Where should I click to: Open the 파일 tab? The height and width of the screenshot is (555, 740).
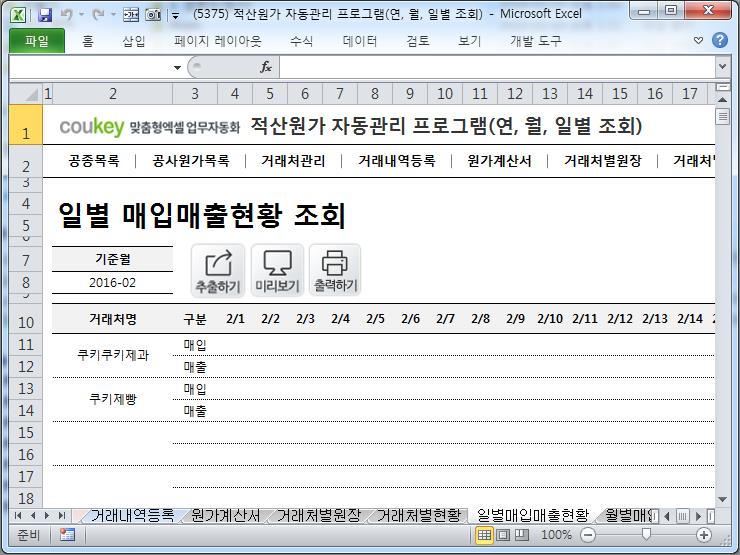click(x=37, y=41)
